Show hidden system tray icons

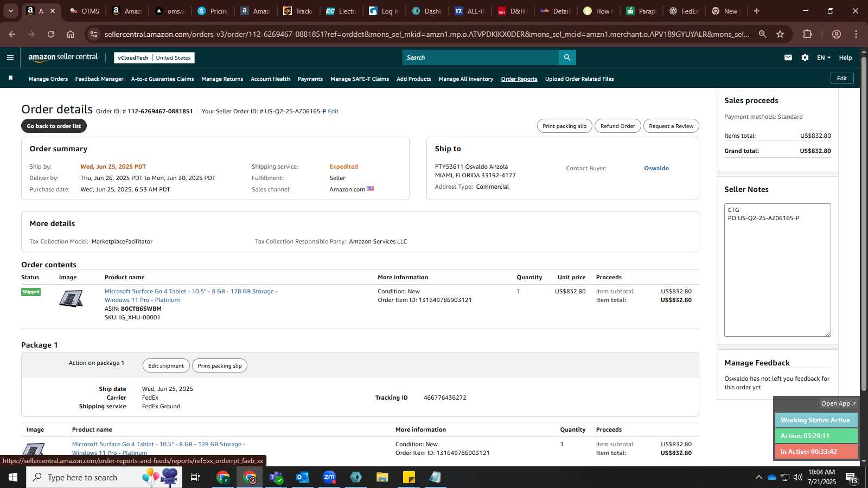point(758,477)
